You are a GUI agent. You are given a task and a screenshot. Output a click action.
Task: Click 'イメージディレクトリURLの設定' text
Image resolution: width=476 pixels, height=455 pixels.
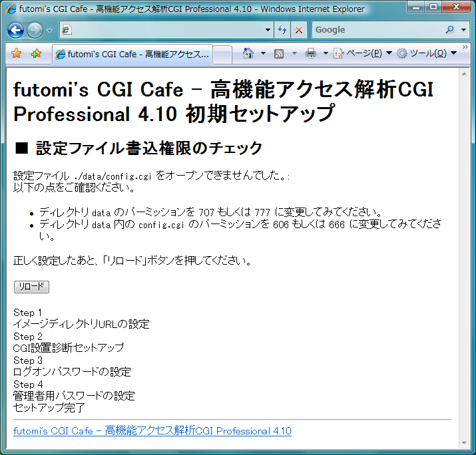[81, 324]
